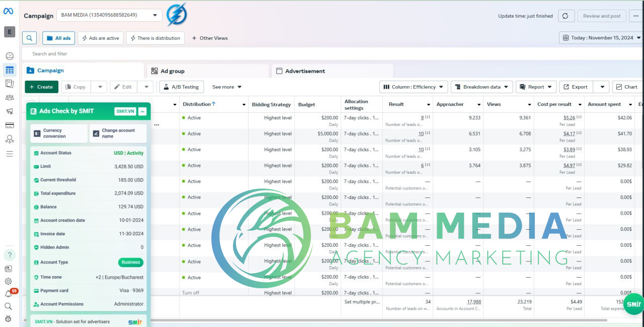Viewport: 644px width, 327px height.
Task: Click the A/B Testing button
Action: (182, 87)
